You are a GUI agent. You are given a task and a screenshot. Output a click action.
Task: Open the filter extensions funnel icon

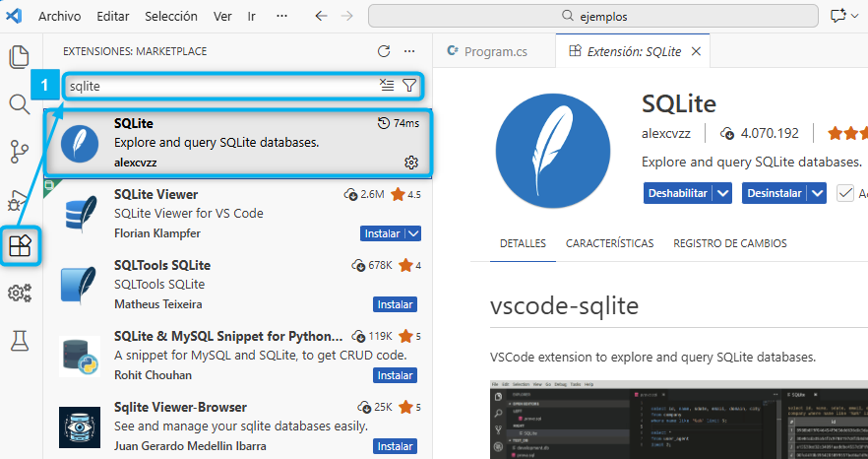coord(409,86)
